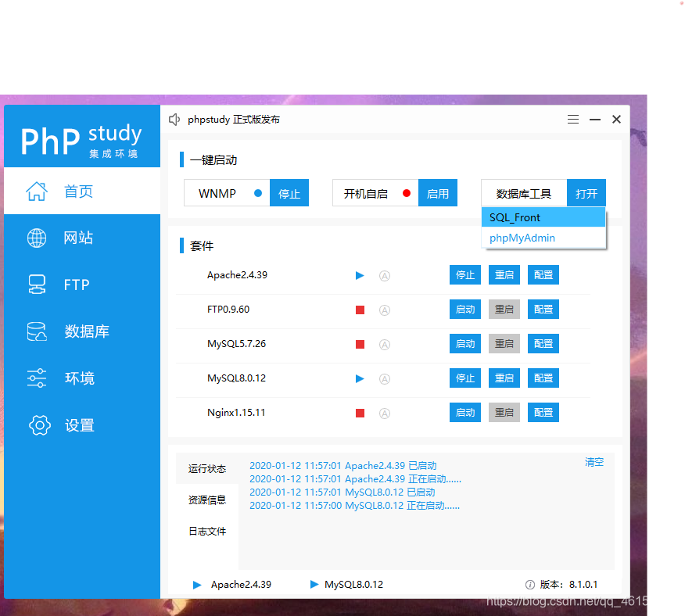Click the log line 'Apache2.4.39 正在启动......'
Viewport: 685px width, 616px height.
(x=355, y=479)
